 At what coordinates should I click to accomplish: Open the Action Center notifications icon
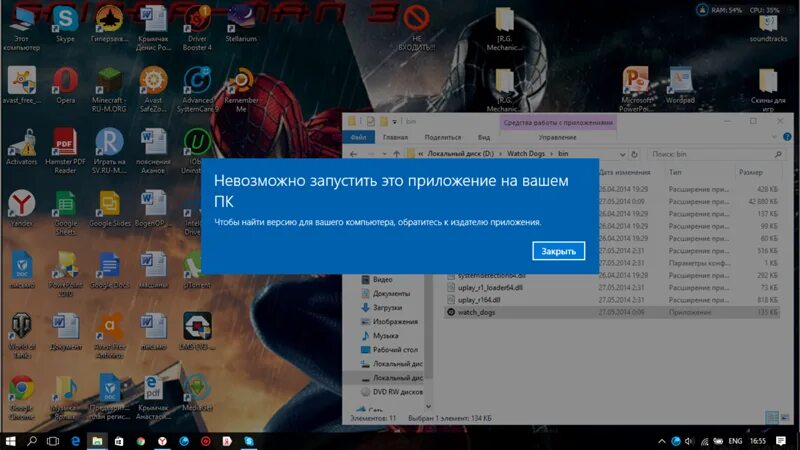[781, 441]
